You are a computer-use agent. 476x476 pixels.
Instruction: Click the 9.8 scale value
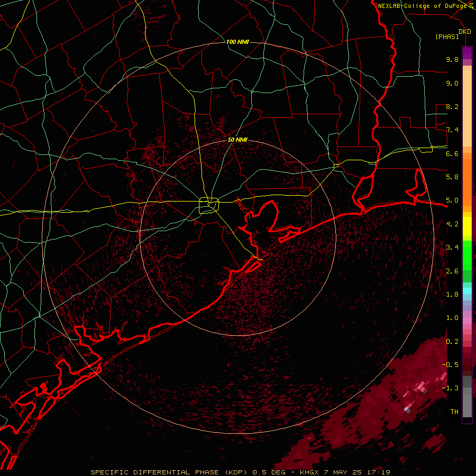(x=452, y=59)
